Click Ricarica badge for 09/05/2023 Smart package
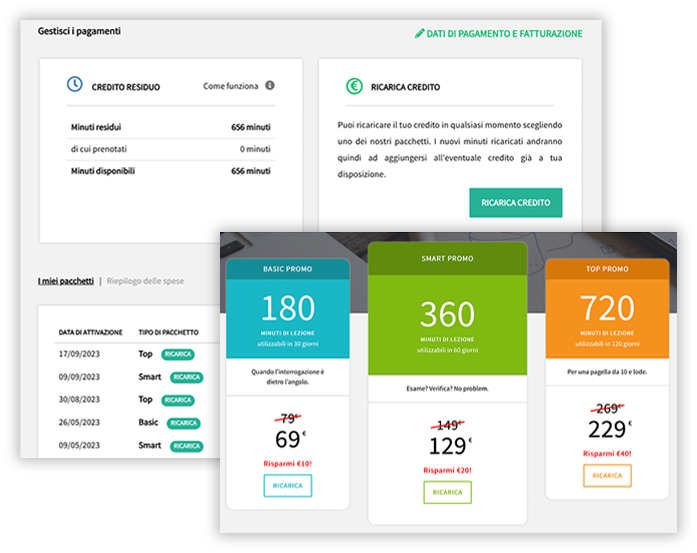 coord(186,446)
